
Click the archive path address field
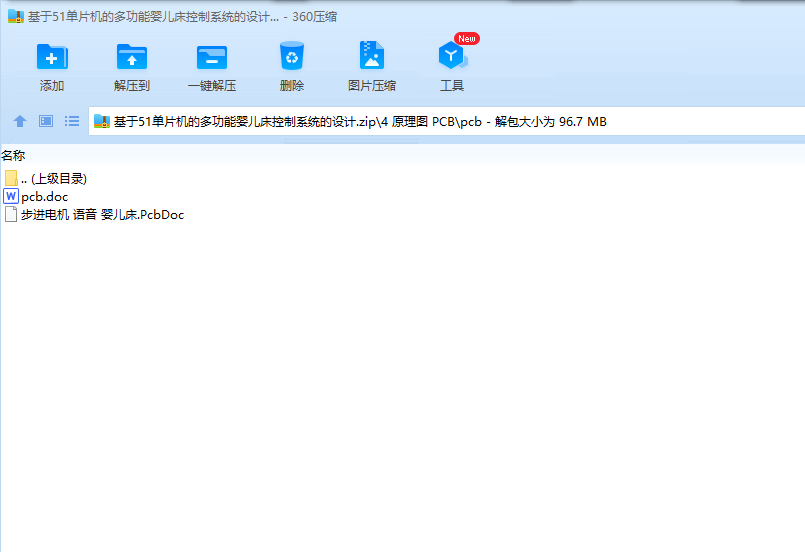coord(447,122)
